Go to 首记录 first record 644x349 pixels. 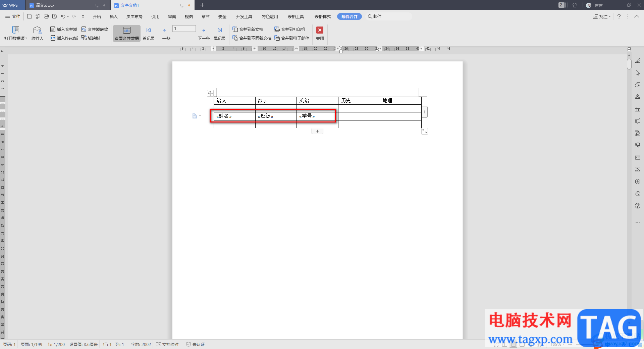tap(148, 34)
